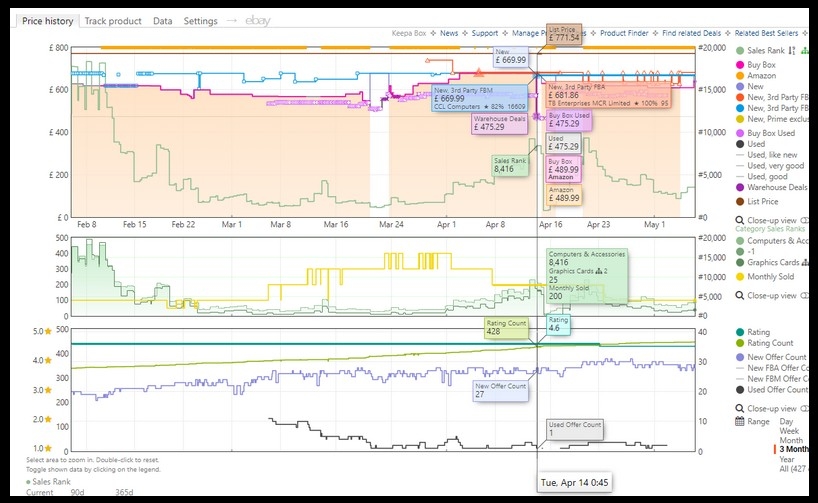Image resolution: width=818 pixels, height=503 pixels.
Task: Set chart range to Day
Action: (x=786, y=422)
